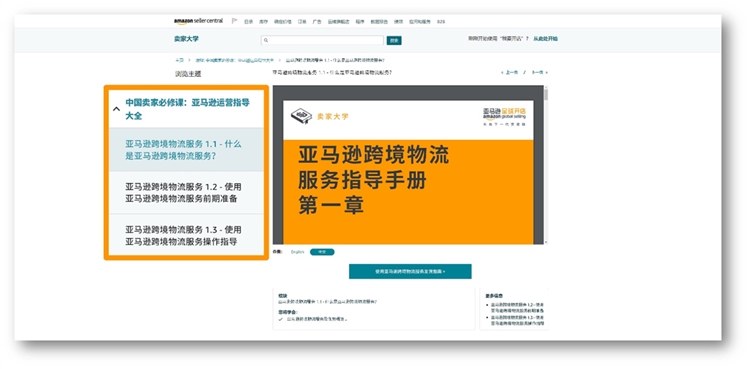The image size is (750, 369).
Task: Click the 浏览主题 heading
Action: coord(188,74)
